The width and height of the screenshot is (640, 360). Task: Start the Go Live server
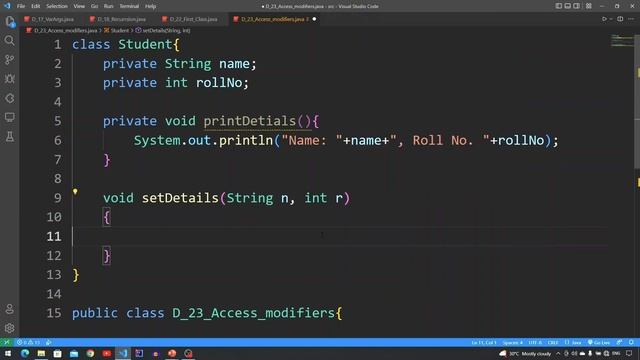599,342
